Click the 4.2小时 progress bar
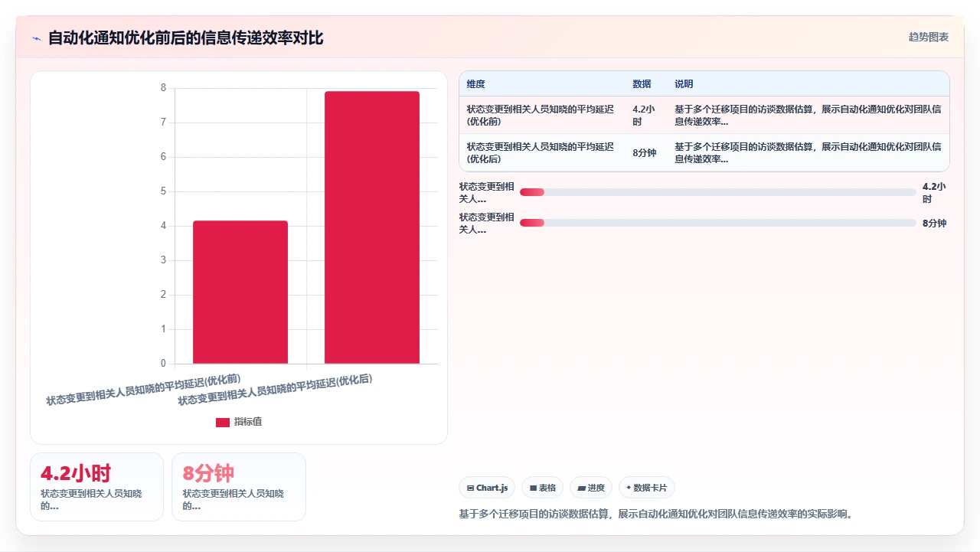The height and width of the screenshot is (552, 980). (718, 192)
